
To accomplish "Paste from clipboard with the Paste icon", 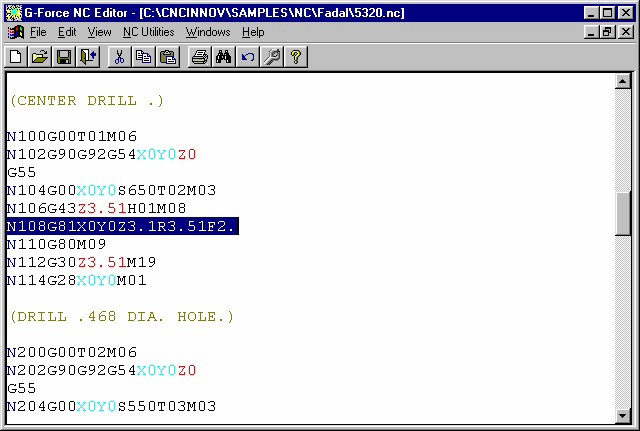I will [x=167, y=57].
